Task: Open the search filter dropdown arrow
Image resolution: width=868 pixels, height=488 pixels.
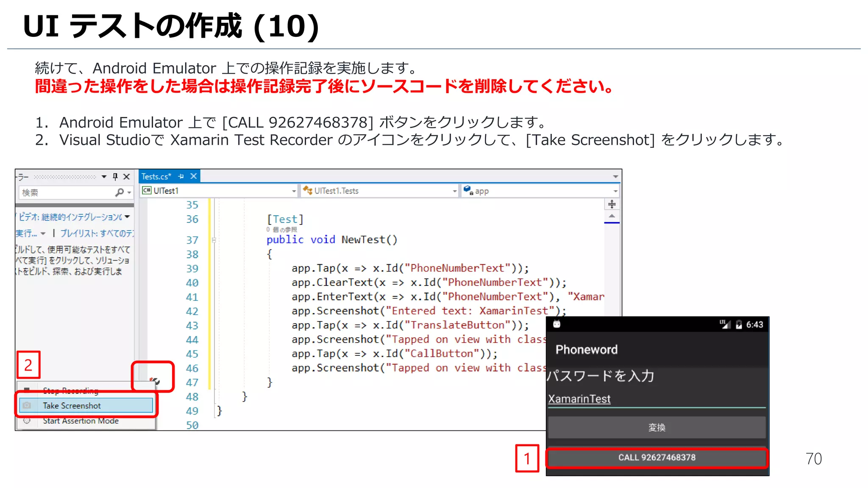Action: (129, 193)
